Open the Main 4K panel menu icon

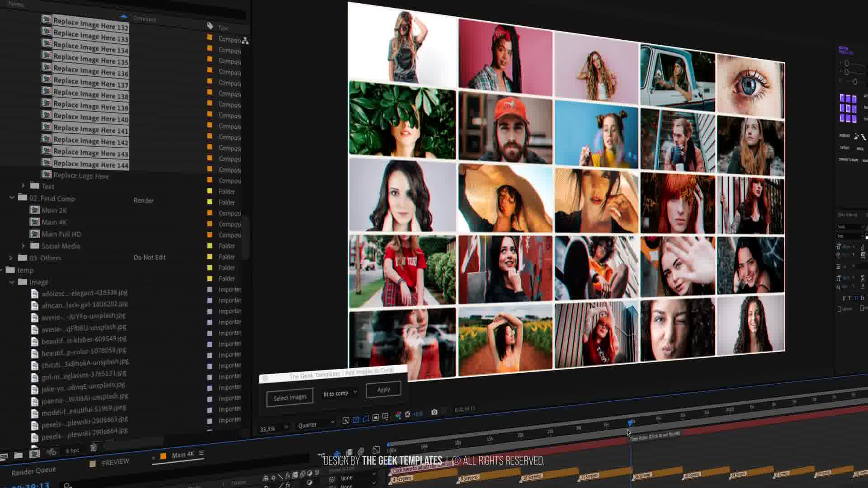pos(202,453)
